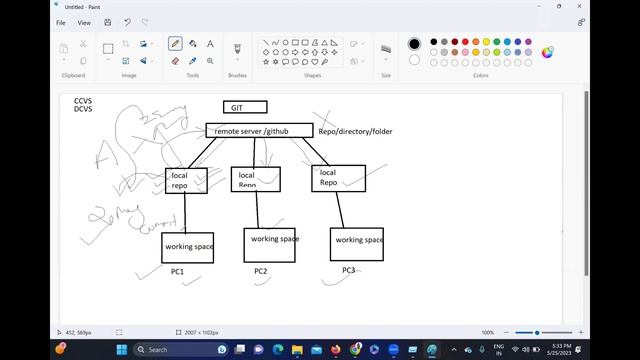Screen dimensions: 640x360
Task: Select the Color picker eyedropper tool
Action: pos(193,61)
